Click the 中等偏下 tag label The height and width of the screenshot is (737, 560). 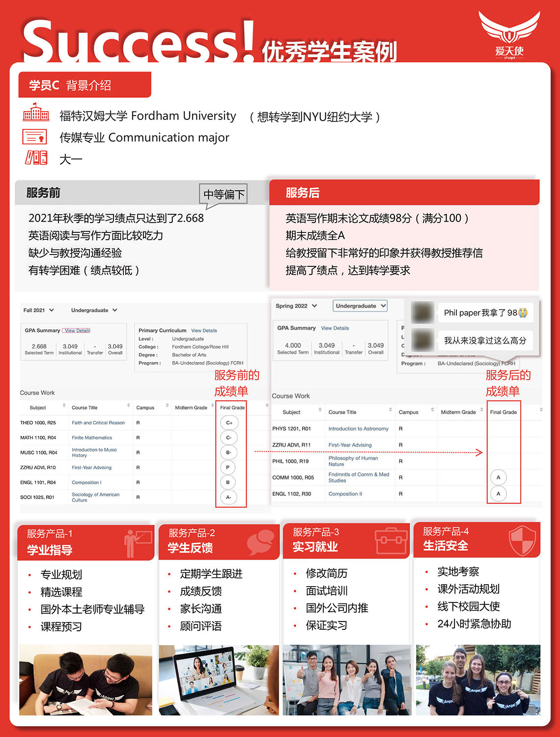point(224,194)
